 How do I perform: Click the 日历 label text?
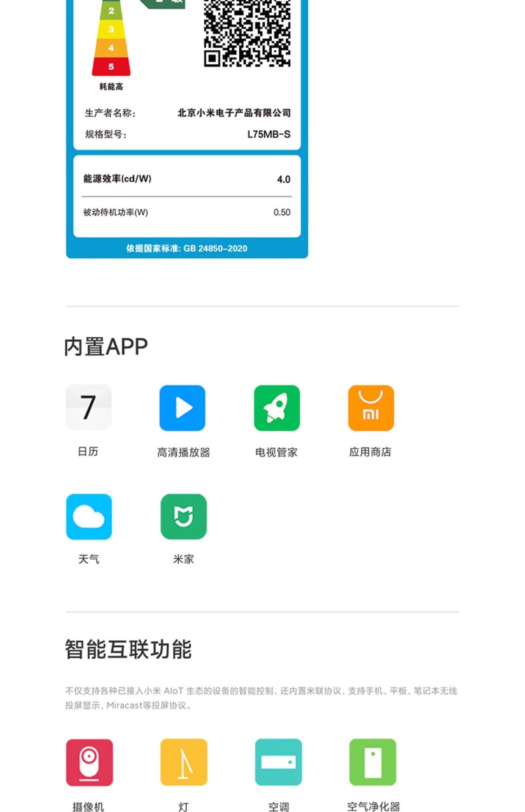pyautogui.click(x=88, y=451)
